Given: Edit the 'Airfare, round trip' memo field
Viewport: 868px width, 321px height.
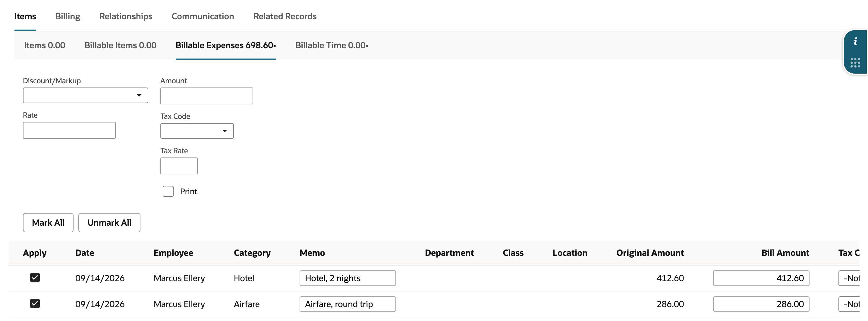Looking at the screenshot, I should point(348,304).
